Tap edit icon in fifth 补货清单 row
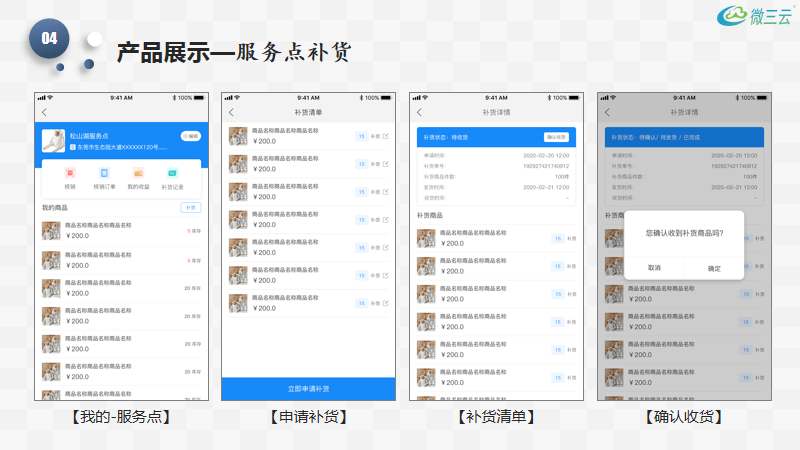The height and width of the screenshot is (450, 800). click(x=386, y=247)
